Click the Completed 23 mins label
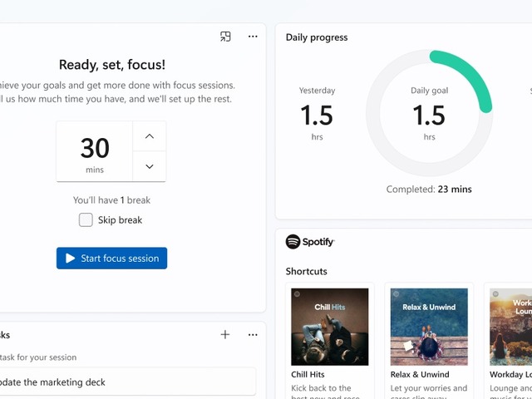Viewport: 532px width, 399px height. click(x=429, y=190)
